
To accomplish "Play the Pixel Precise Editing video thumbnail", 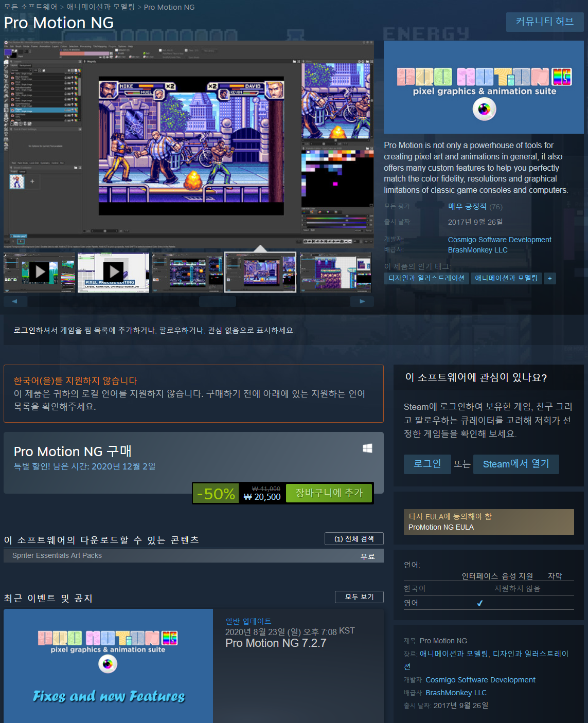I will pyautogui.click(x=114, y=272).
